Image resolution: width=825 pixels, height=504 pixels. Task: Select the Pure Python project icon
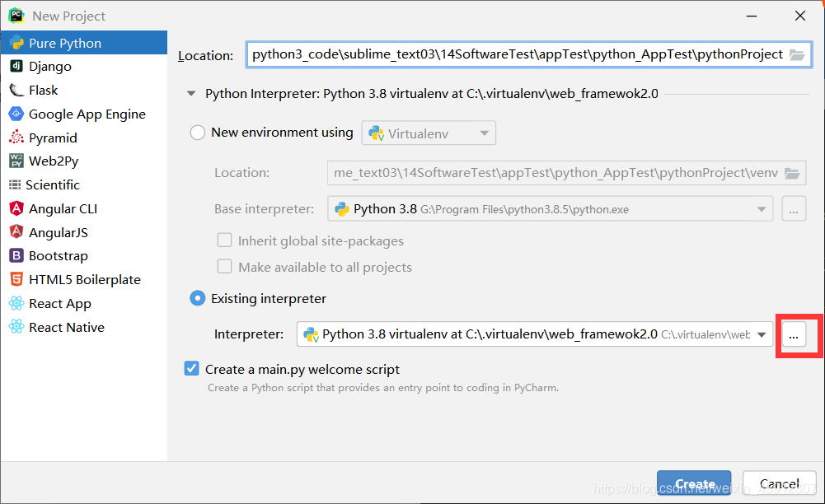click(16, 43)
